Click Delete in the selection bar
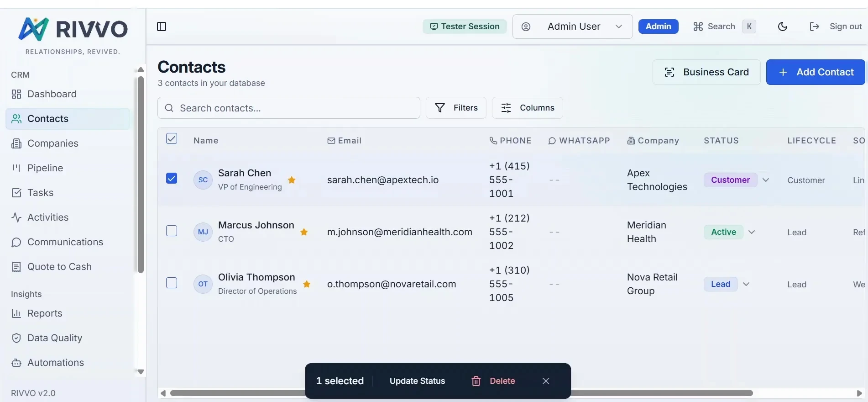This screenshot has height=402, width=868. pyautogui.click(x=493, y=381)
